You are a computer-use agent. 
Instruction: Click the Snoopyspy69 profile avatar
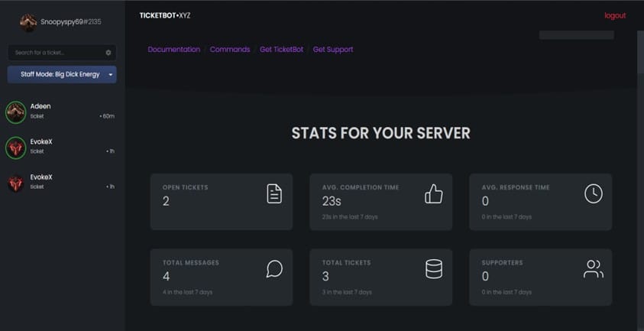pos(28,22)
